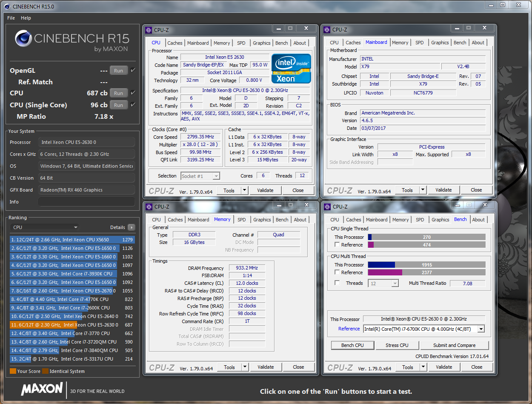This screenshot has width=532, height=404.
Task: Select ranking row 5 Core i7-3930K
Action: (73, 274)
